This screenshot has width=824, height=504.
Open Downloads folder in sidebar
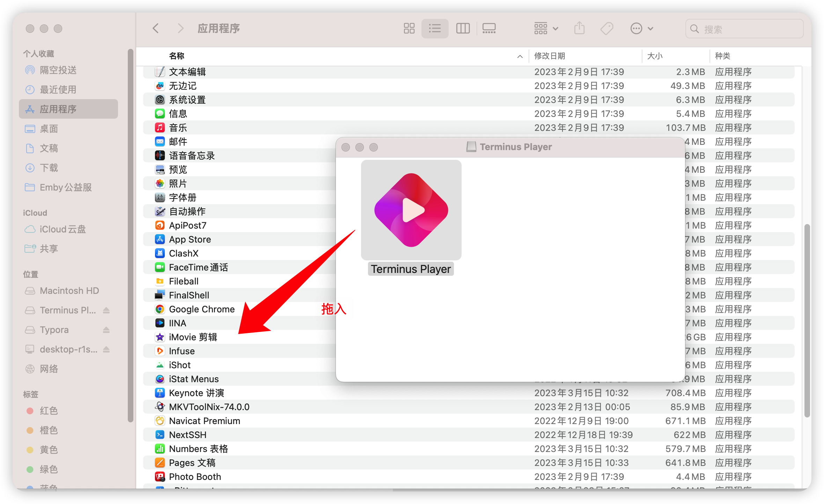point(49,168)
